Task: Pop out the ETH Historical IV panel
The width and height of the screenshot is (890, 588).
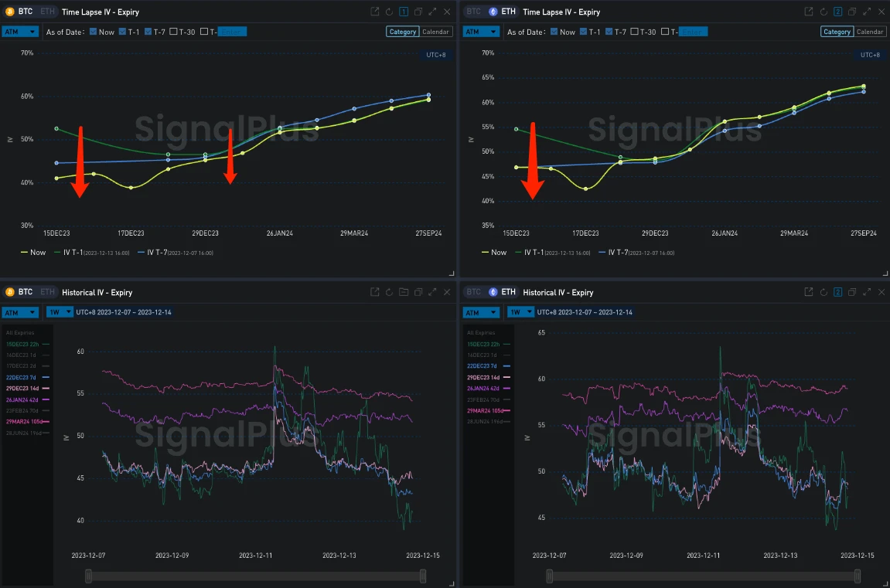Action: click(x=809, y=292)
